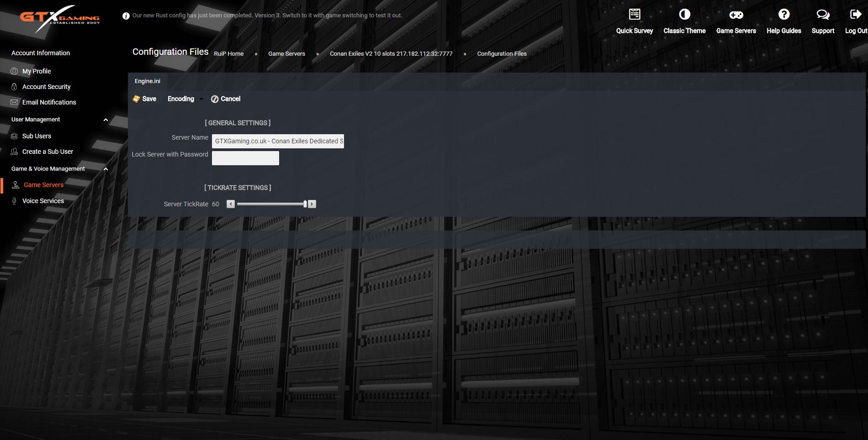
Task: Click the Log Out icon
Action: pos(856,15)
